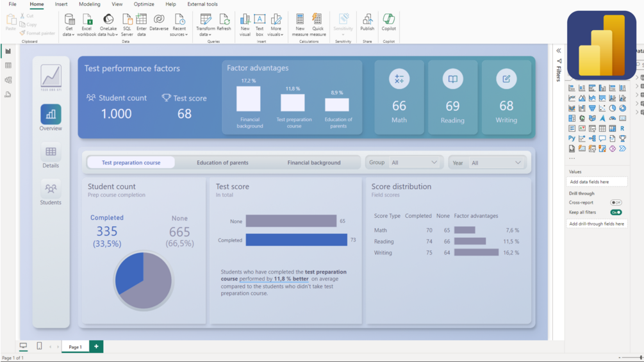Toggle the Keep all filters switch

point(616,212)
